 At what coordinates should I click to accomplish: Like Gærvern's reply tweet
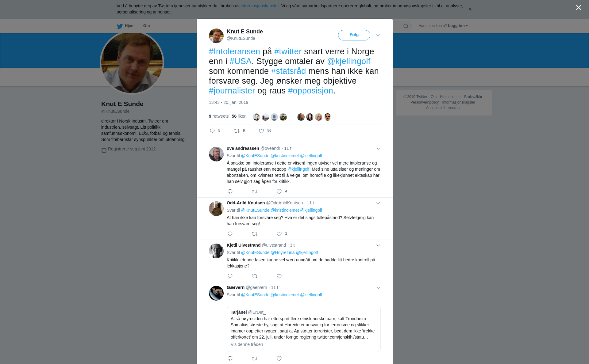pyautogui.click(x=279, y=358)
